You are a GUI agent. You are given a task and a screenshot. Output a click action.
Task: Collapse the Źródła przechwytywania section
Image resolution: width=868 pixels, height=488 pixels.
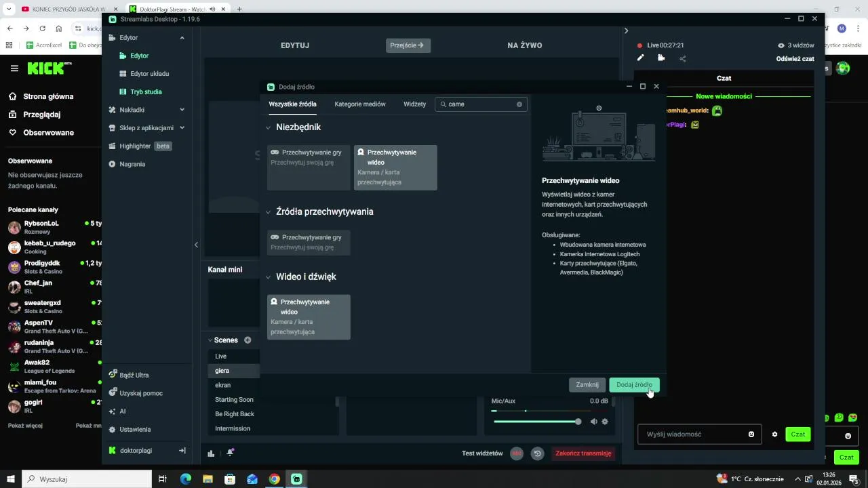pyautogui.click(x=269, y=212)
